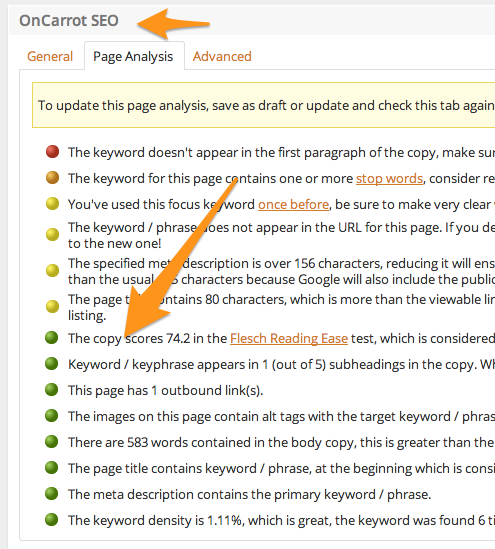Click the yellow dot beside focus keyword notice
The width and height of the screenshot is (495, 549).
click(x=52, y=204)
